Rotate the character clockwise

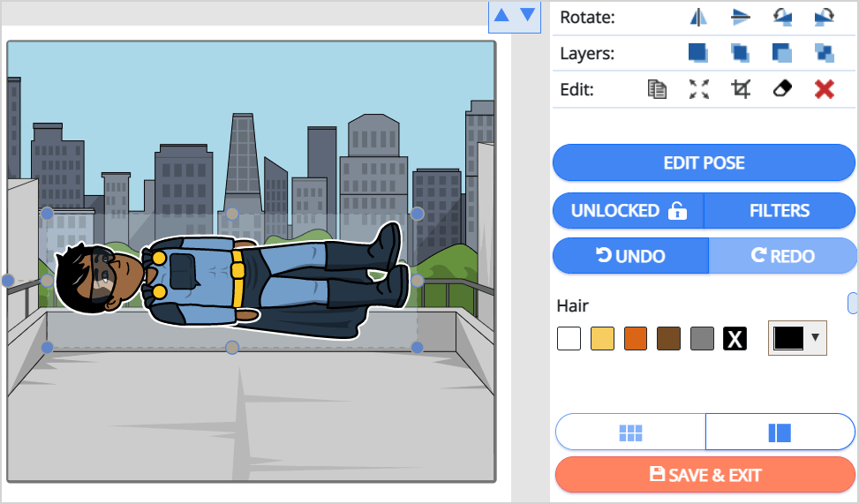pyautogui.click(x=824, y=17)
